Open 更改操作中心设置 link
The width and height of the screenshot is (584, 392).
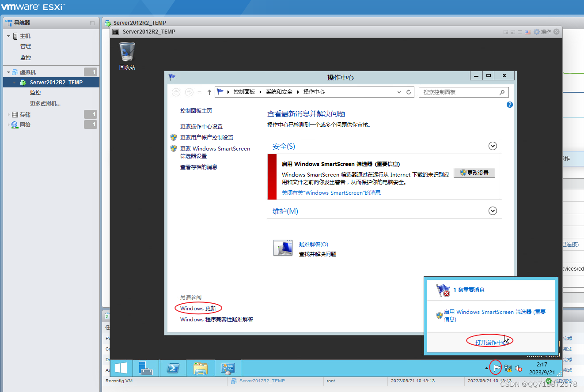201,126
